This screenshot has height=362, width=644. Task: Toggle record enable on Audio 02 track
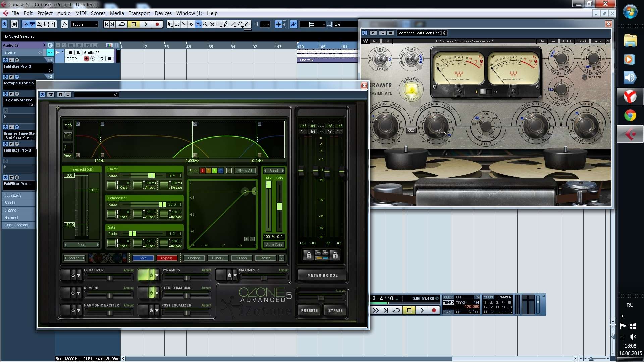pos(86,58)
